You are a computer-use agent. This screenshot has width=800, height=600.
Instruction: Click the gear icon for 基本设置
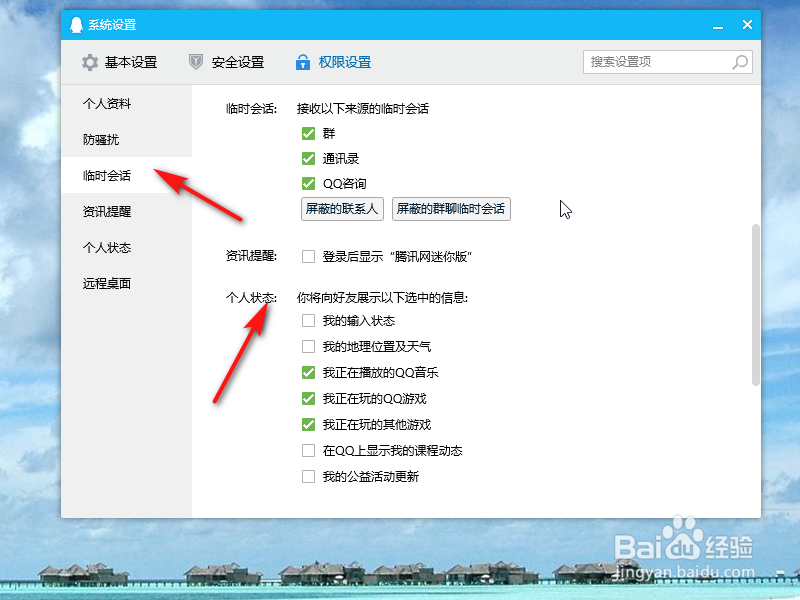click(90, 62)
